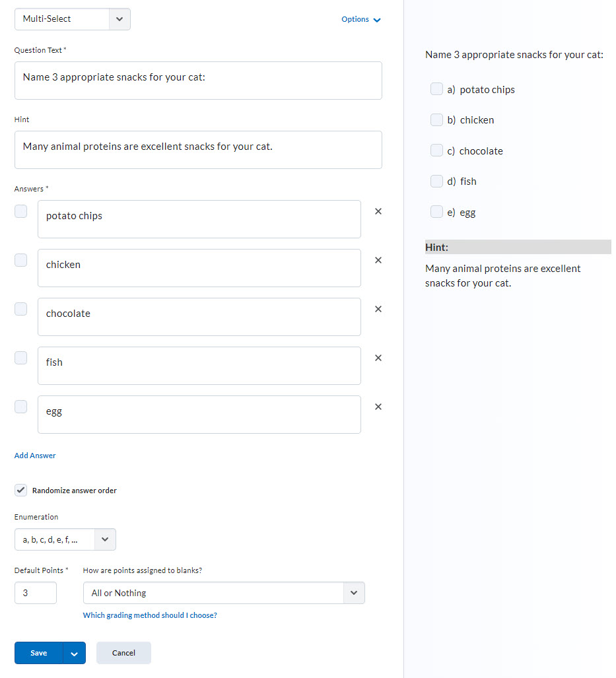Remove the potato chips answer row

click(378, 211)
